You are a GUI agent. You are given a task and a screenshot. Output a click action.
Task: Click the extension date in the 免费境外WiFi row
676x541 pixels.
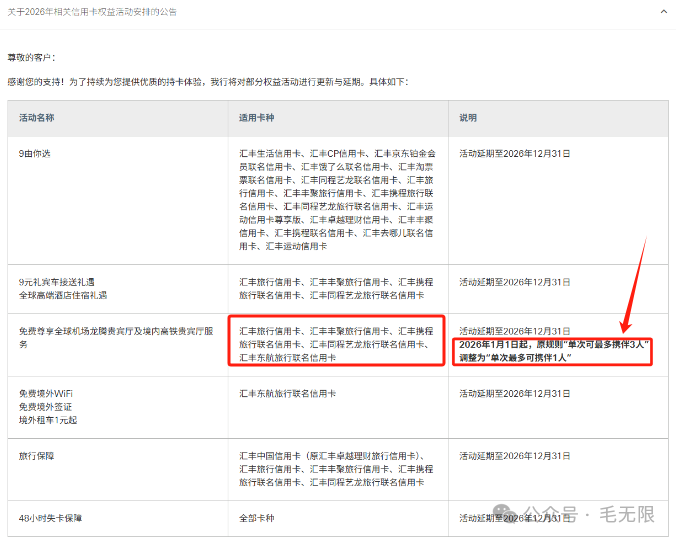coord(515,393)
